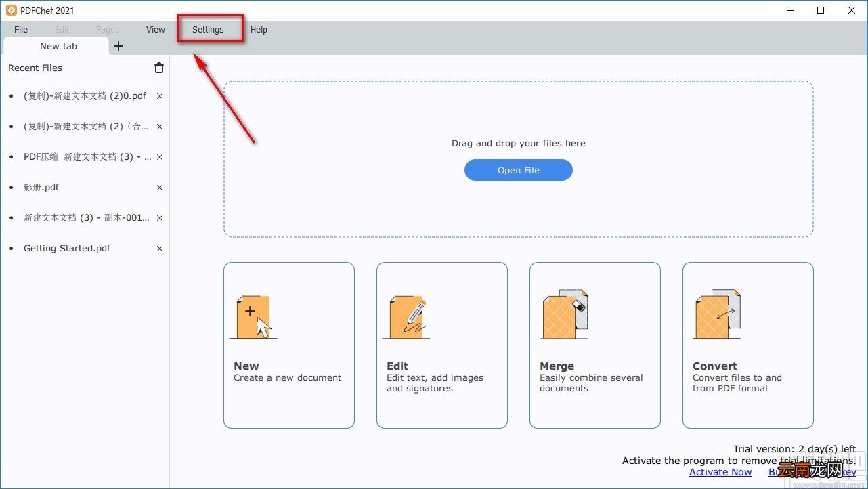Click the Merge documents icon
868x489 pixels.
pos(564,314)
